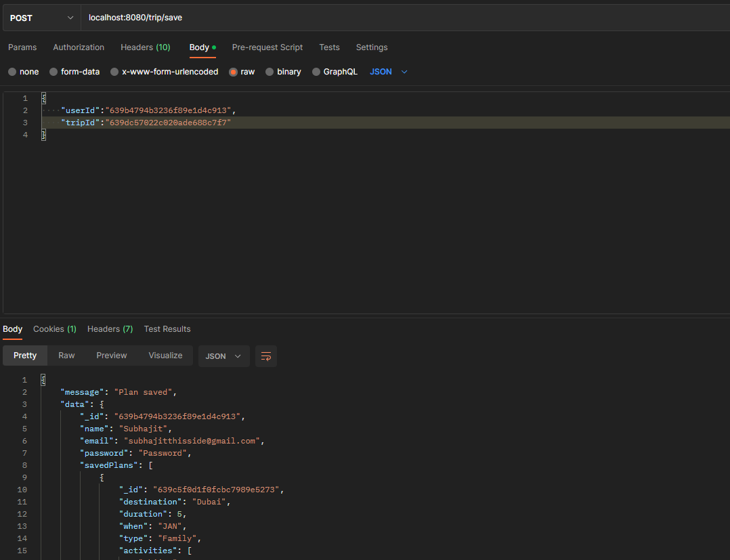Select the response Body tab
This screenshot has height=560, width=730.
tap(13, 329)
